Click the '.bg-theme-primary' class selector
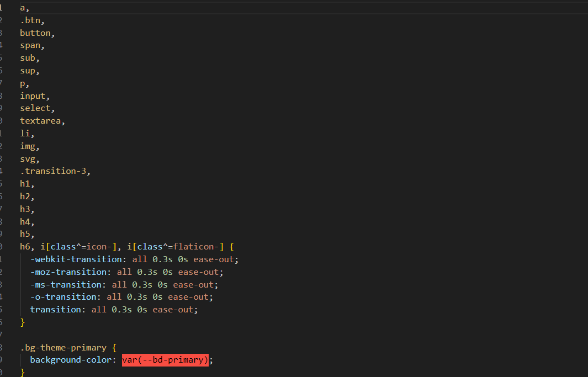 click(x=63, y=348)
